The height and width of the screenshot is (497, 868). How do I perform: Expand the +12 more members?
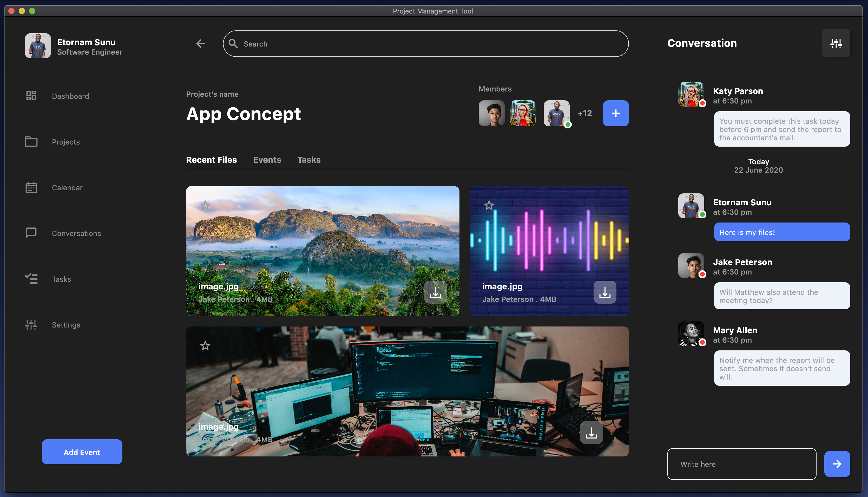[x=585, y=113]
